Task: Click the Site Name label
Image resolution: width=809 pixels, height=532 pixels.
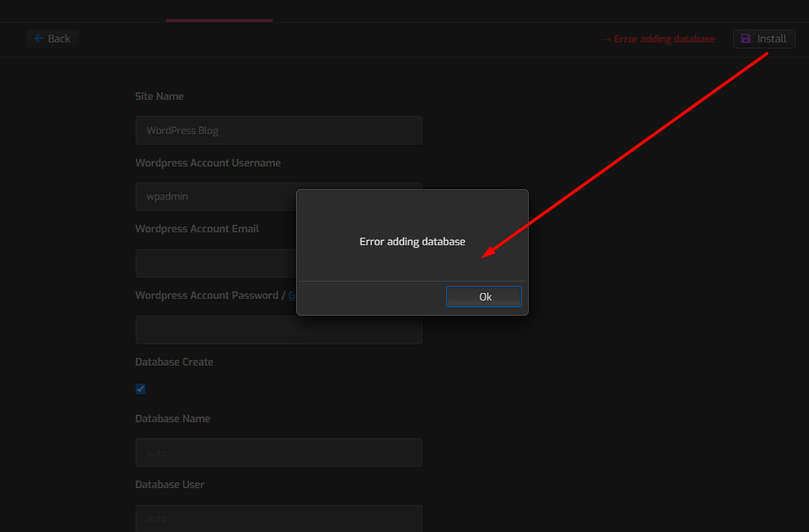Action: point(159,96)
